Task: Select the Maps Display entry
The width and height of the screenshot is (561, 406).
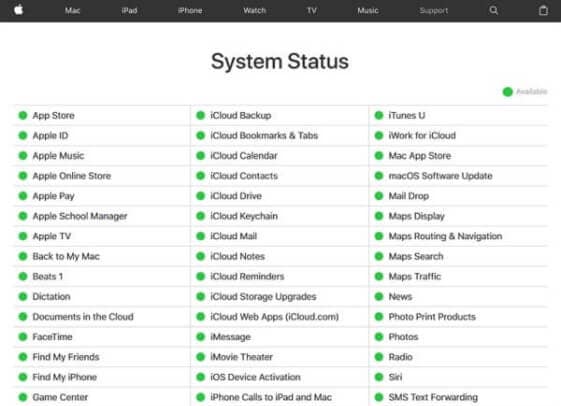Action: tap(416, 216)
